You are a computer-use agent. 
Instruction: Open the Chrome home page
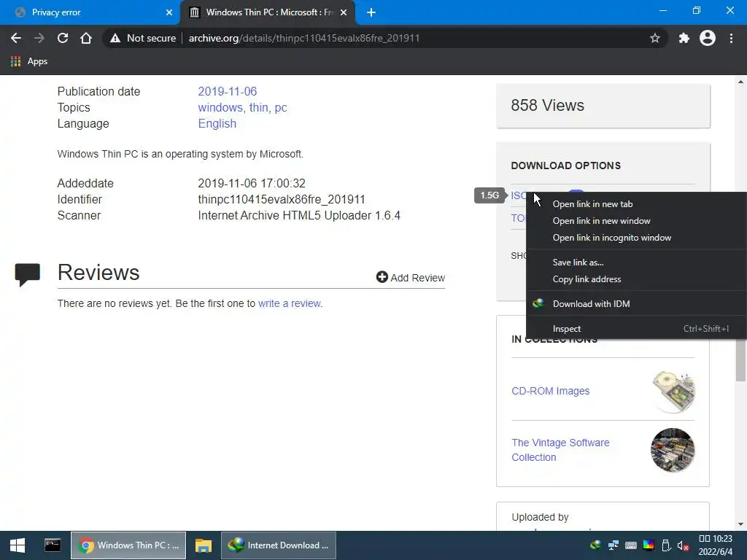[86, 38]
